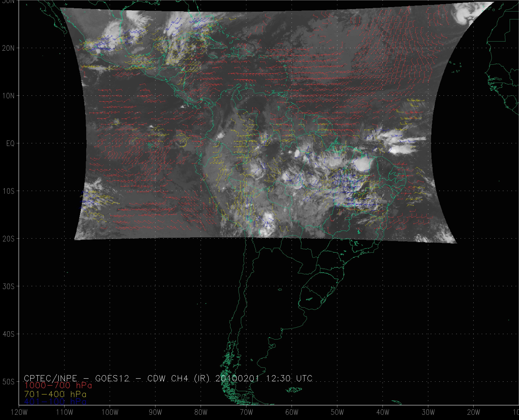Click the CPTEC/INPE GOES12 title text
519x420 pixels.
click(168, 378)
